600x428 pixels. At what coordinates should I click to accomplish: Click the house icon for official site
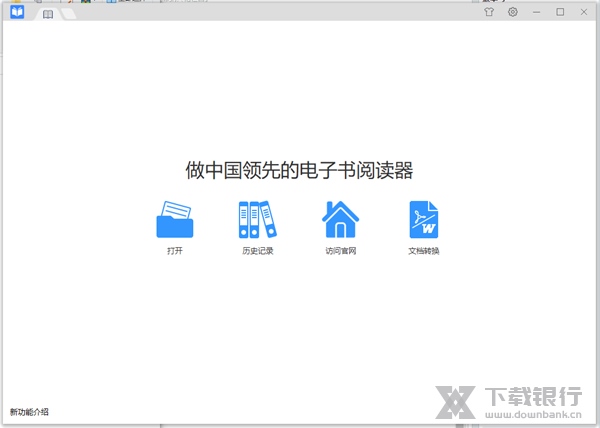pos(340,219)
